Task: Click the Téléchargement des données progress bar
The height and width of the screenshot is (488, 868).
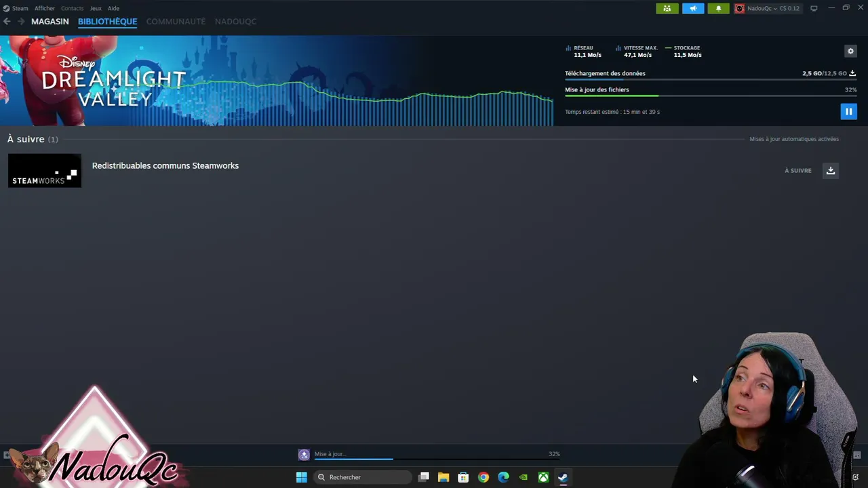Action: [711, 80]
